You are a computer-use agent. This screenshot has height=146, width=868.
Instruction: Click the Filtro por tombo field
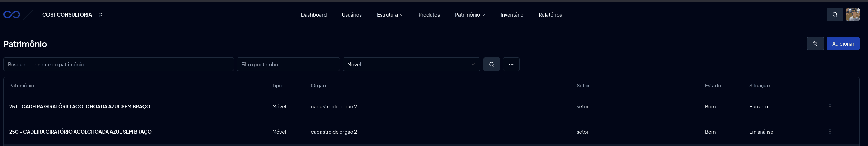(x=288, y=64)
